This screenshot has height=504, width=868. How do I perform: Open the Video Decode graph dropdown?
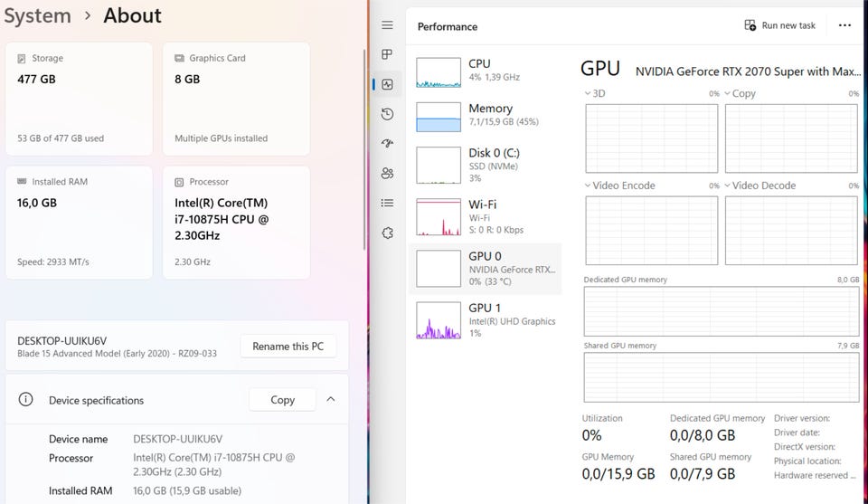[728, 185]
